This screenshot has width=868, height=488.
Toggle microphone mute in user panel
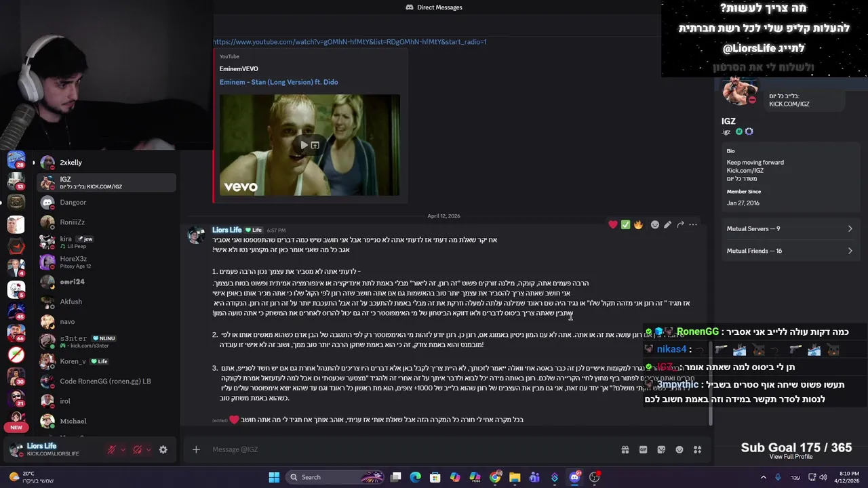point(112,449)
